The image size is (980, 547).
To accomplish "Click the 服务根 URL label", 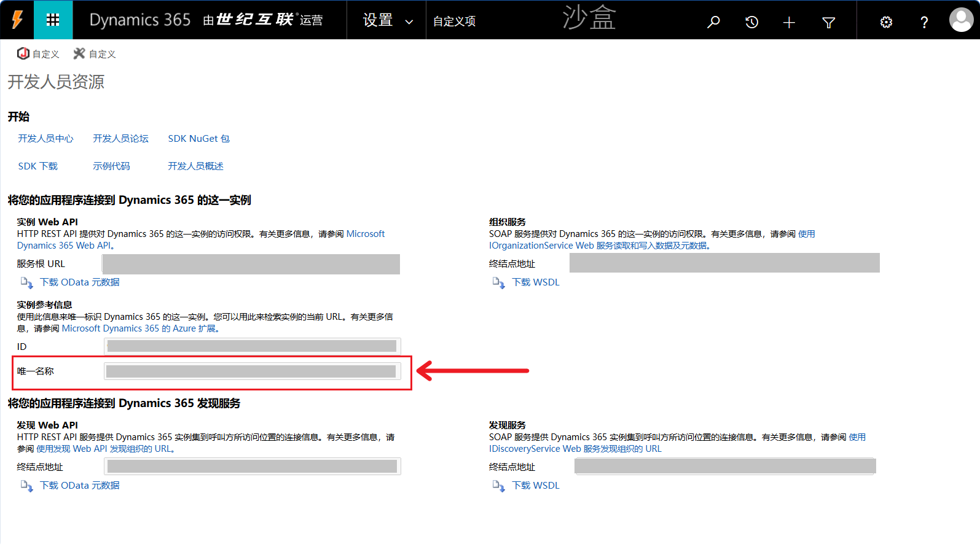I will point(41,264).
